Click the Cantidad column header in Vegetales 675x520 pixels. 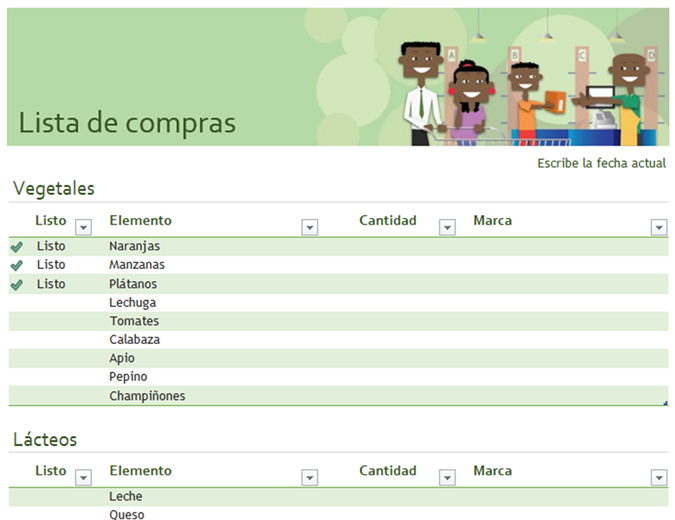pyautogui.click(x=388, y=220)
